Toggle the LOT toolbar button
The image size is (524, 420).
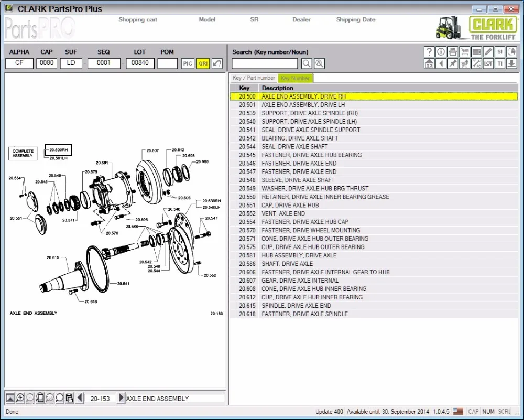(488, 63)
